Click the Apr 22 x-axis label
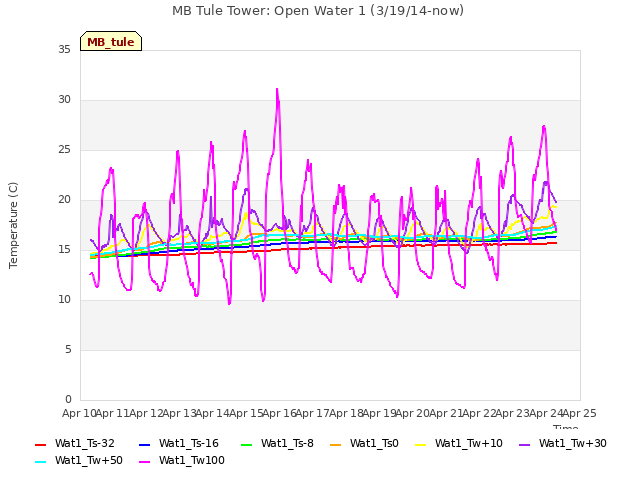The height and width of the screenshot is (480, 640). pos(479,413)
